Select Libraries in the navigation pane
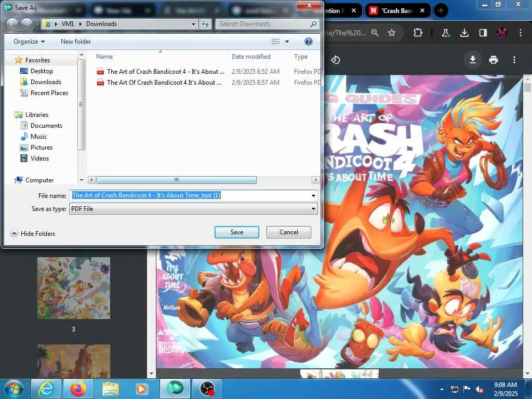Viewport: 532px width, 399px height. coord(37,115)
